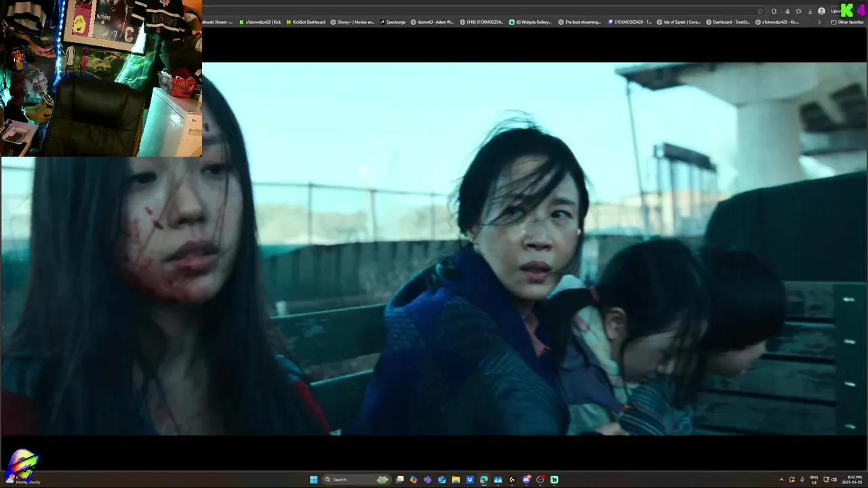Open Microsoft Teams from the taskbar
The width and height of the screenshot is (868, 488).
427,480
